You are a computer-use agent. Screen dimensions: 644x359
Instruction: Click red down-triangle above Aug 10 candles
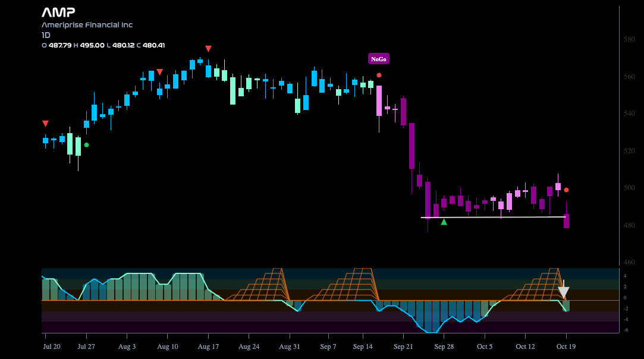160,72
